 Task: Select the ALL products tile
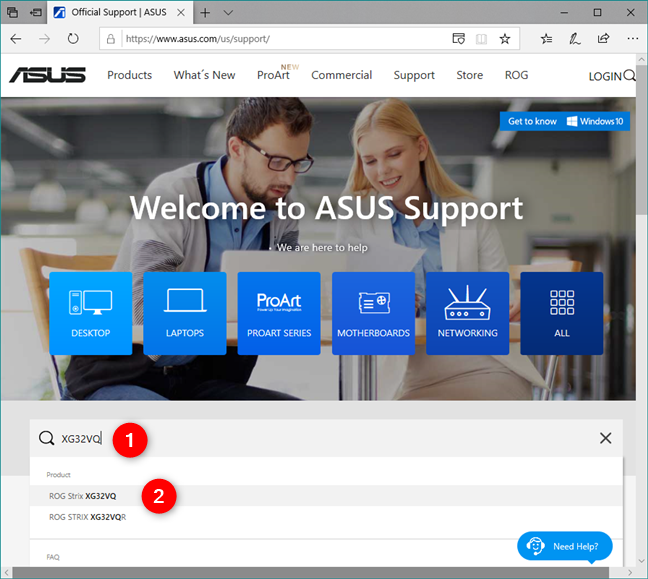(x=562, y=313)
